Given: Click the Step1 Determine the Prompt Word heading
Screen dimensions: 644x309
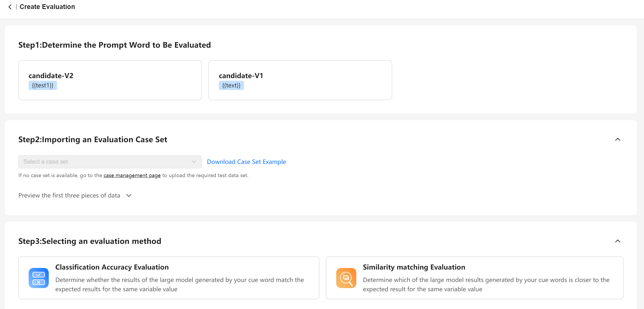Looking at the screenshot, I should (x=114, y=45).
